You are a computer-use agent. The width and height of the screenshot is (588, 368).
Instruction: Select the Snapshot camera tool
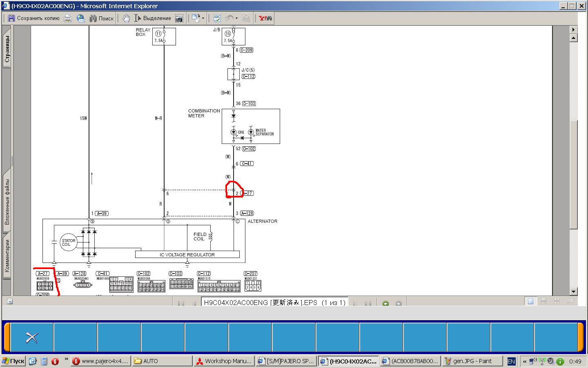[179, 18]
